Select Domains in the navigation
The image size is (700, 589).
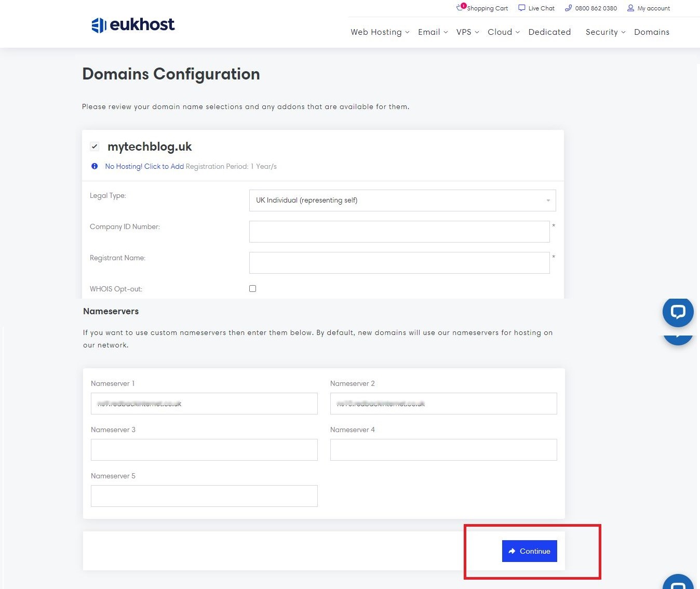tap(651, 32)
